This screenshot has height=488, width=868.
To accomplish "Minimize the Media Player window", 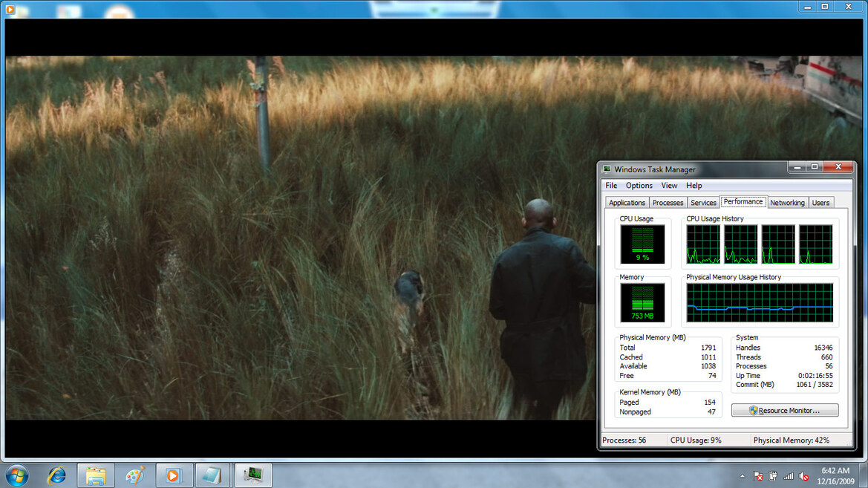I will (807, 7).
